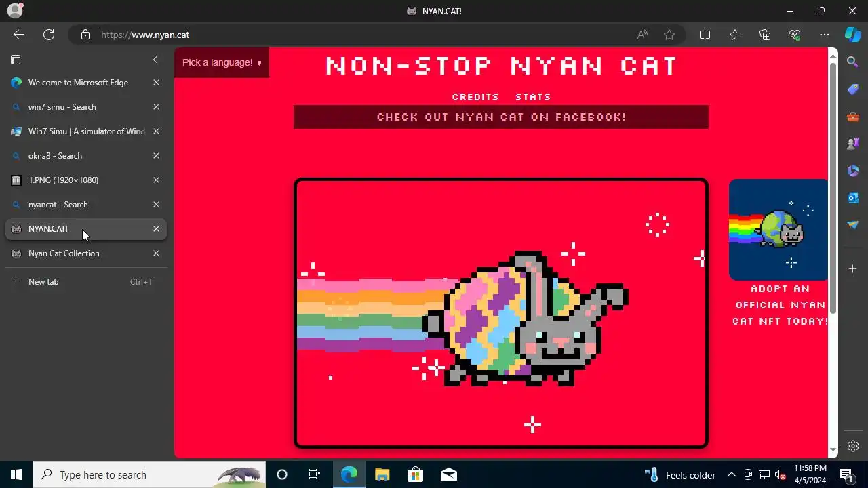Close the win7 simu - Search tab

pos(156,107)
